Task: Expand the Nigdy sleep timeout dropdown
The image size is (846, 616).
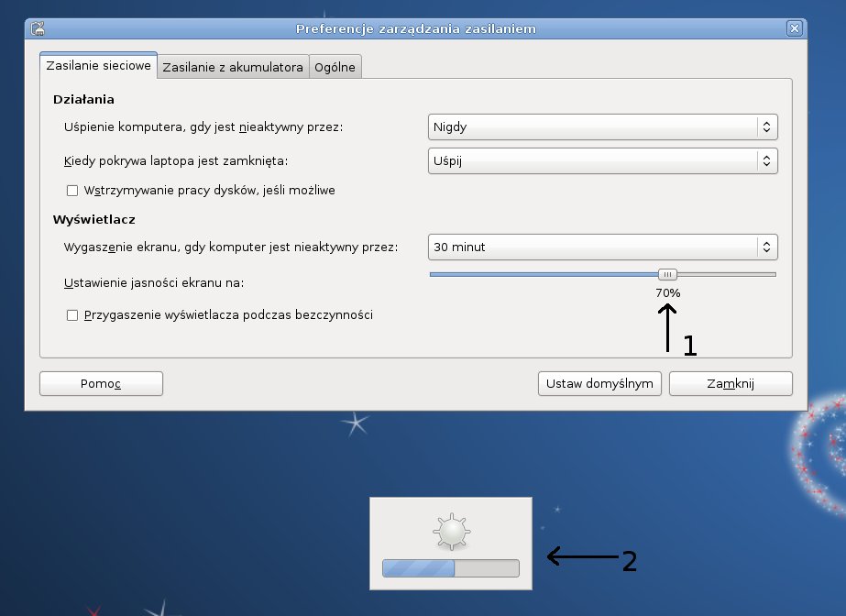Action: point(602,126)
